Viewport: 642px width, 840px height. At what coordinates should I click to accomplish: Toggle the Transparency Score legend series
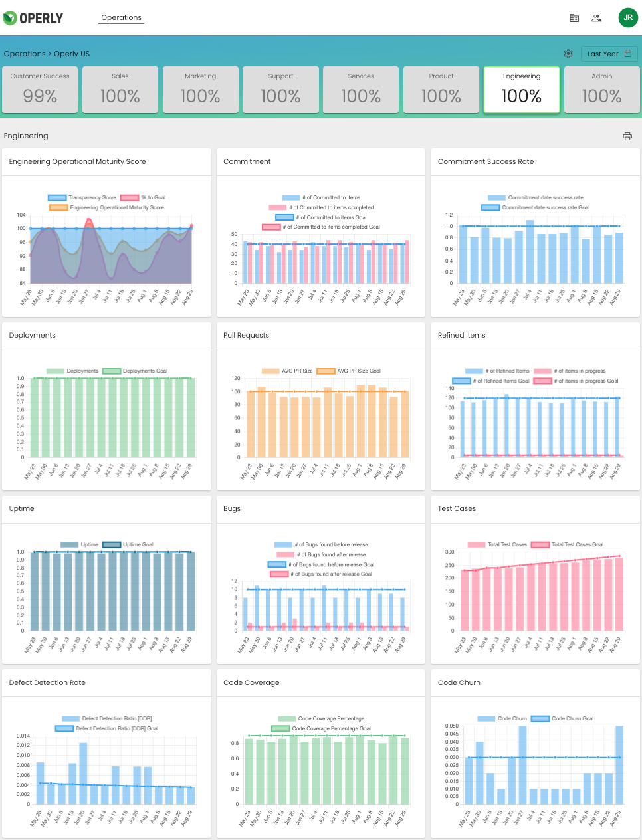(x=82, y=197)
